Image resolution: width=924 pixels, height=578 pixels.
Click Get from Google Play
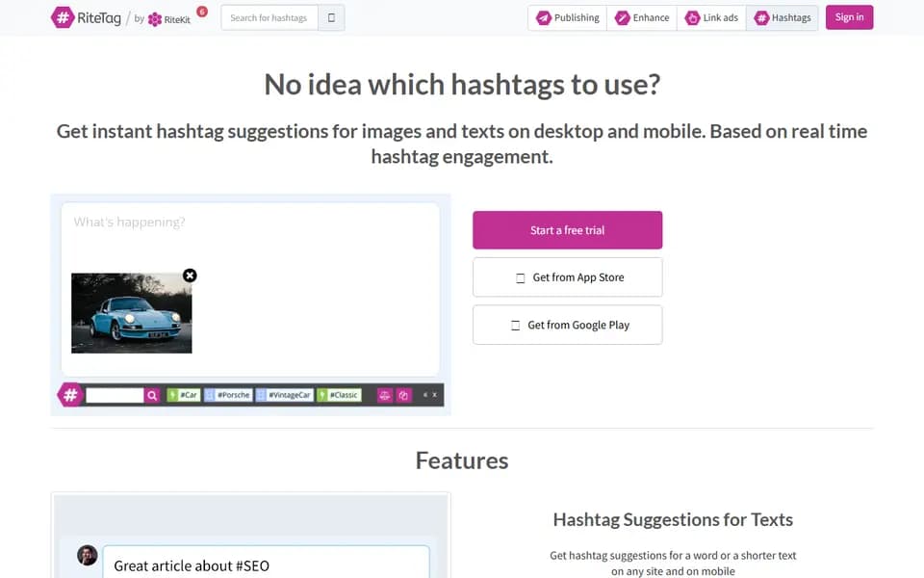pyautogui.click(x=568, y=325)
